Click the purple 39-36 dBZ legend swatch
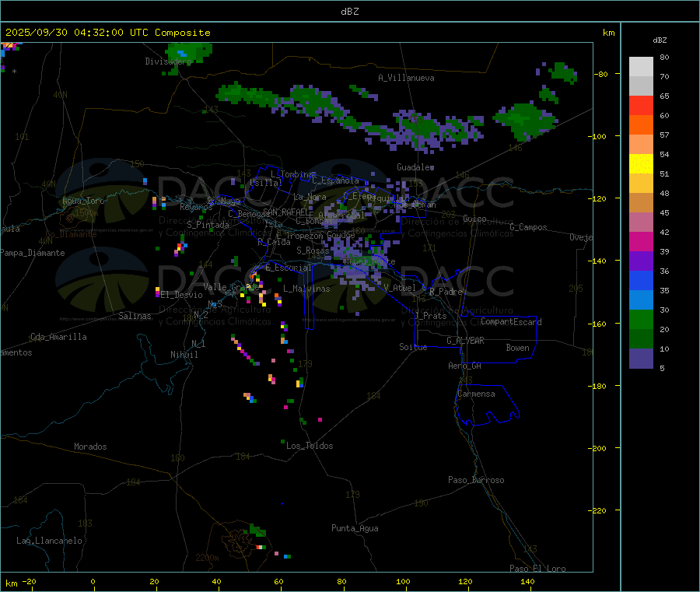This screenshot has width=700, height=592. (x=641, y=261)
